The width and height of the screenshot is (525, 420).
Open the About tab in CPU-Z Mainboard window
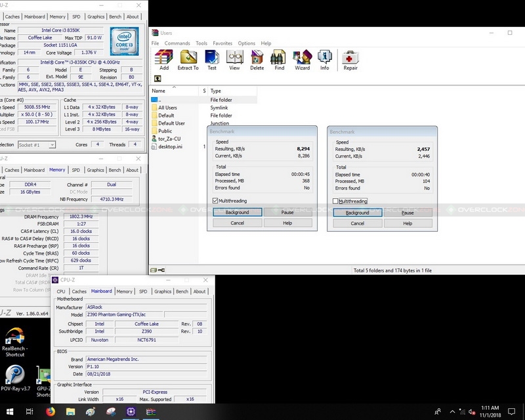coord(199,291)
